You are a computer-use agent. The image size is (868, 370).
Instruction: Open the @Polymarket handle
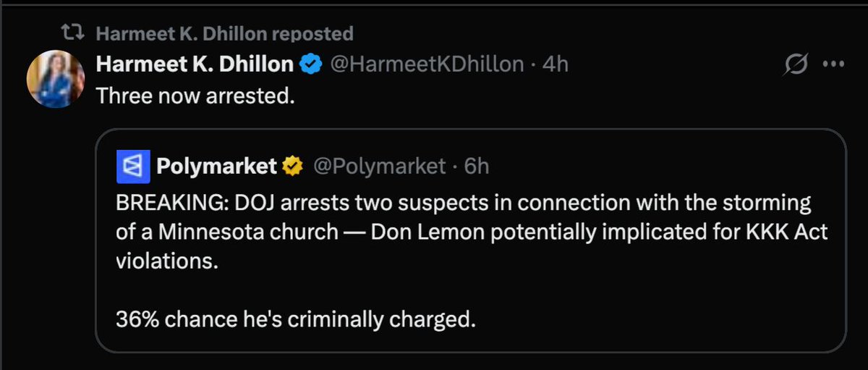378,167
